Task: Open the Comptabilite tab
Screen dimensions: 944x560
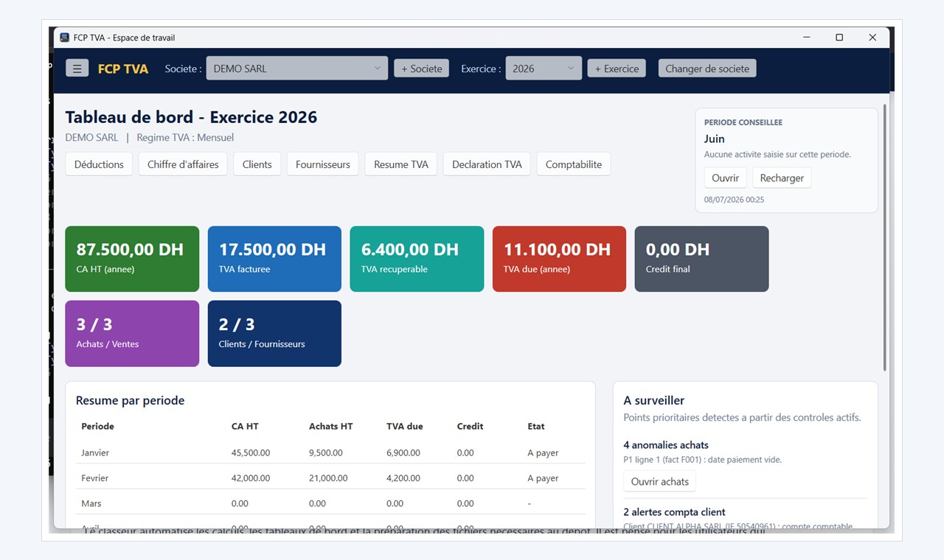Action: pyautogui.click(x=574, y=164)
